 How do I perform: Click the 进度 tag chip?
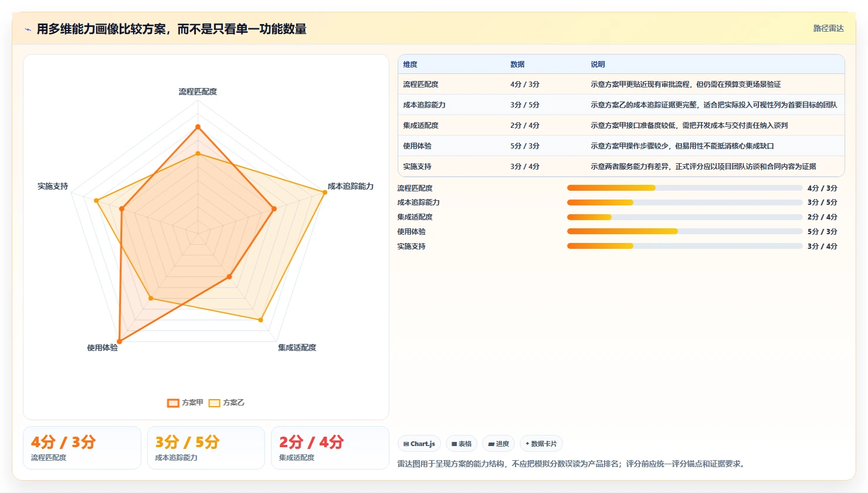[499, 444]
